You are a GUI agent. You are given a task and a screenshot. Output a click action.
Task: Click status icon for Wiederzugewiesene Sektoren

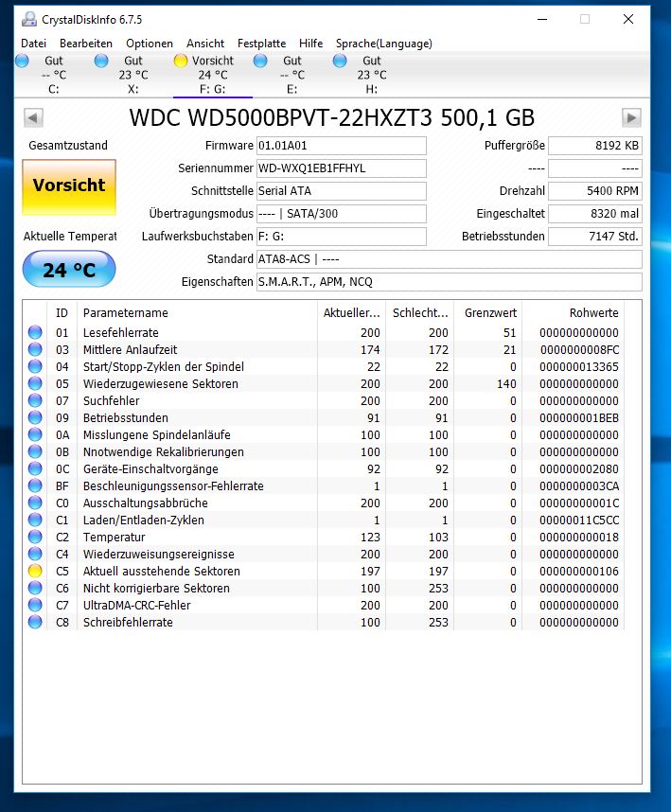point(35,383)
